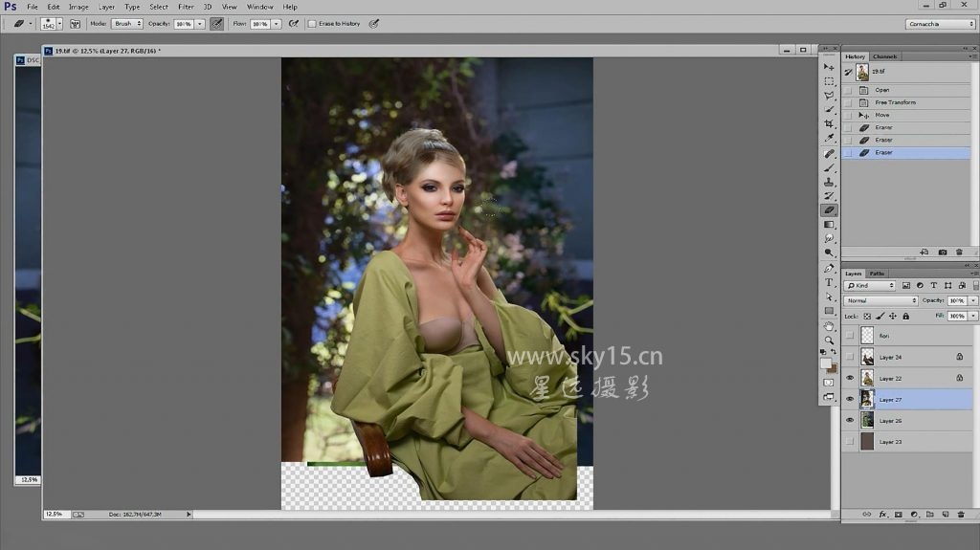Open the brush preset picker dropdown
The height and width of the screenshot is (550, 980).
(59, 24)
